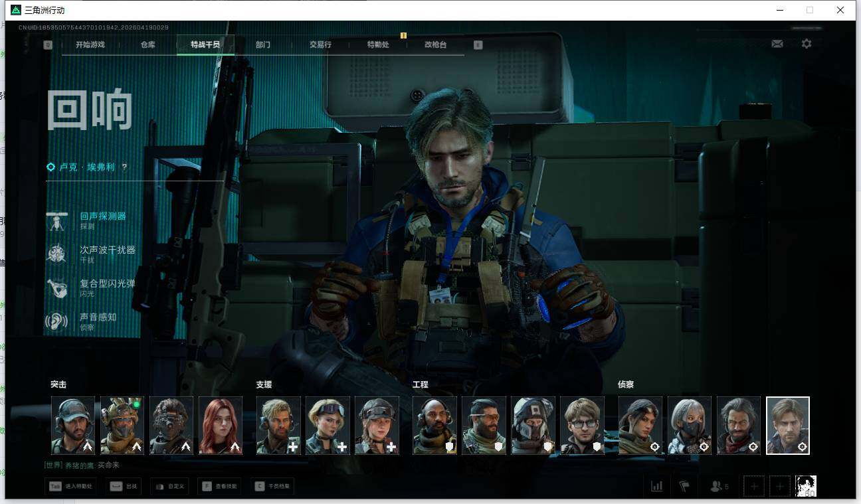Select the 次声波干扰器 ability icon

pos(57,254)
